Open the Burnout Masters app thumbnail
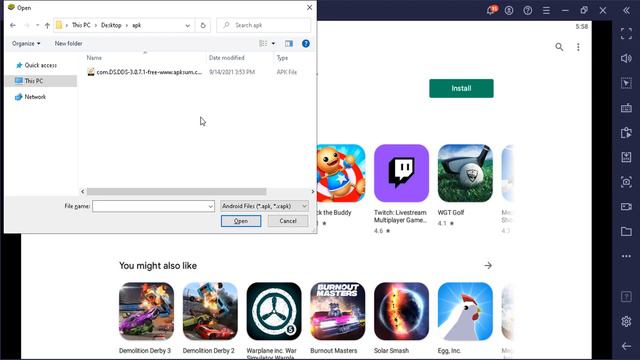The height and width of the screenshot is (360, 640). (x=338, y=311)
